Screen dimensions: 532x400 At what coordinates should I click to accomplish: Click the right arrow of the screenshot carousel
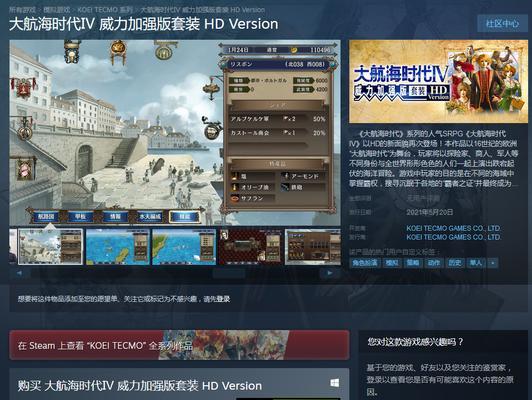(x=329, y=273)
